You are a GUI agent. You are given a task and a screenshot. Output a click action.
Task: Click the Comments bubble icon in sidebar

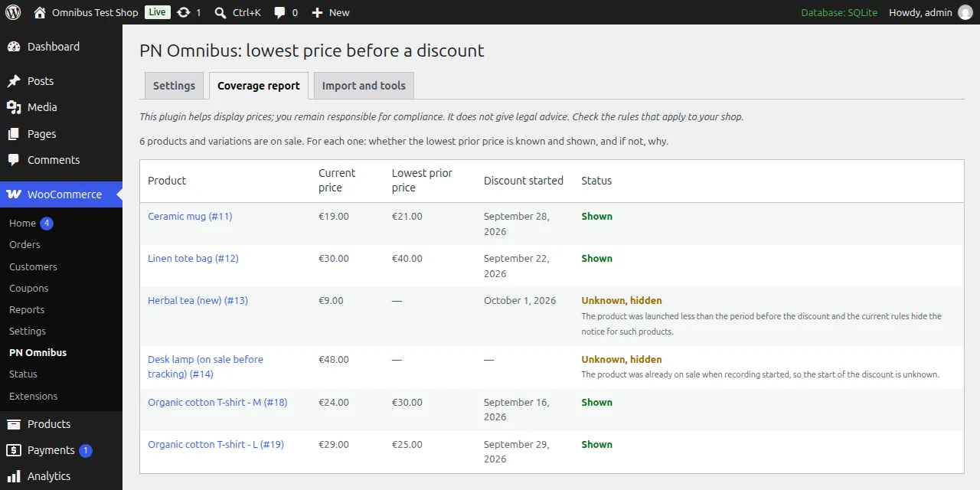point(14,160)
